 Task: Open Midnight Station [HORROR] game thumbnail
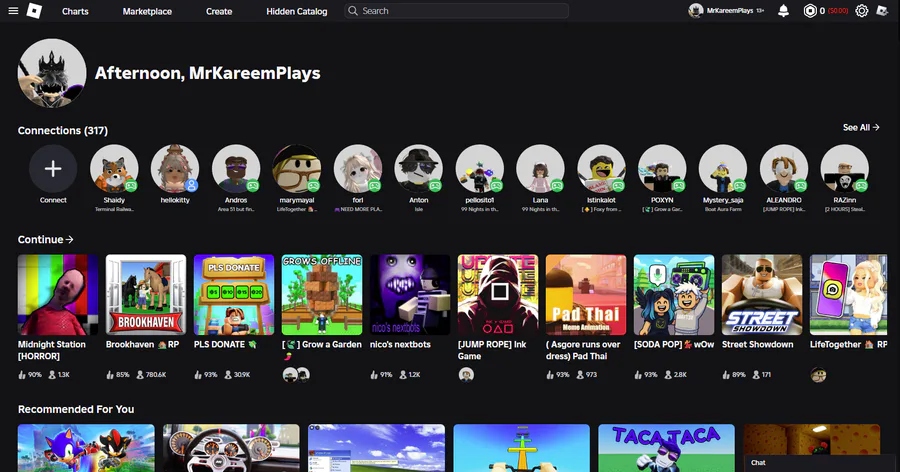pyautogui.click(x=58, y=295)
